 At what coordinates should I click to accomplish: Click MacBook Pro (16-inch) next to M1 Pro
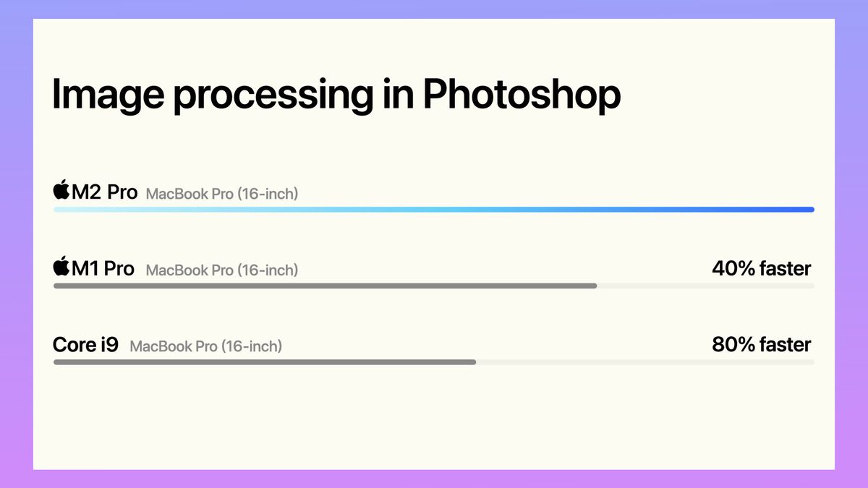pos(222,270)
